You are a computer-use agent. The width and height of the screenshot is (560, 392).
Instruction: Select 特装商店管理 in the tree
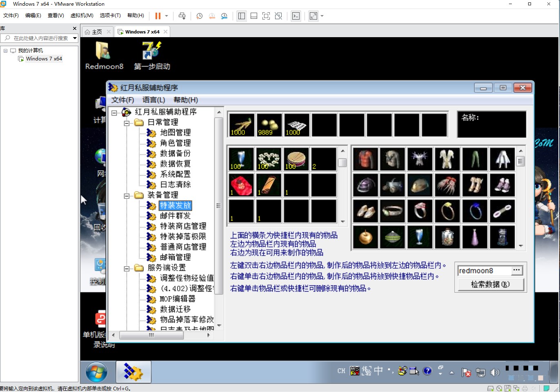[x=183, y=226]
